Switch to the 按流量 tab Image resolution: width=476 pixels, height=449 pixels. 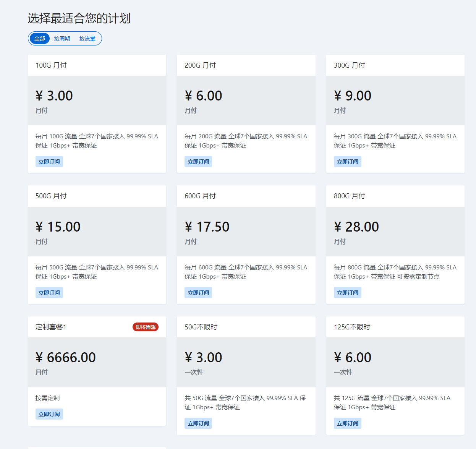87,39
